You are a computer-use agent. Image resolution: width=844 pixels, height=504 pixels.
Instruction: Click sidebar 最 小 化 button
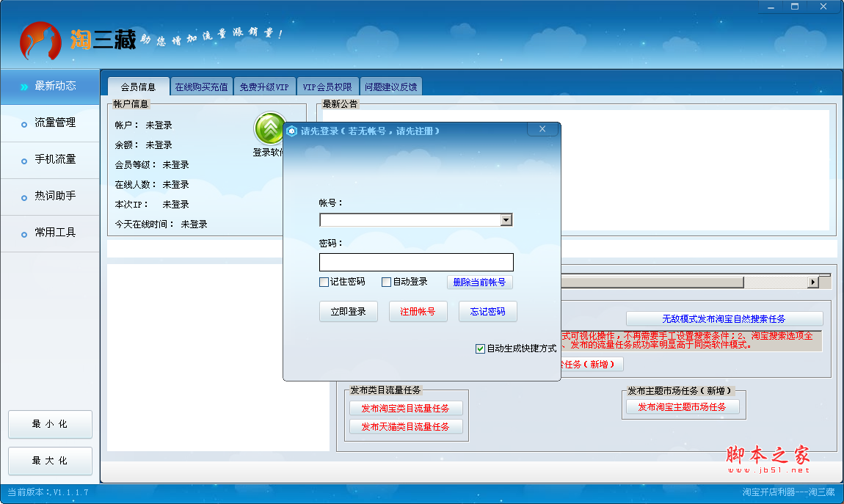pos(50,424)
